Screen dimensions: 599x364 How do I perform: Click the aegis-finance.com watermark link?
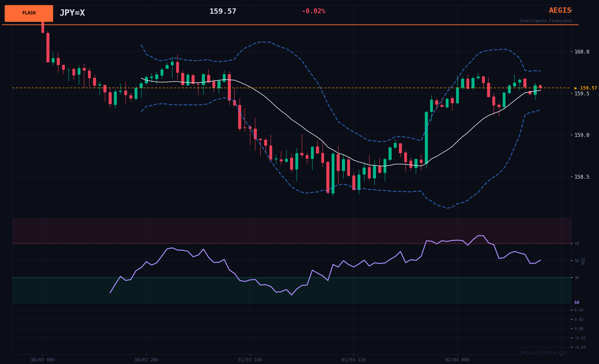click(x=544, y=352)
